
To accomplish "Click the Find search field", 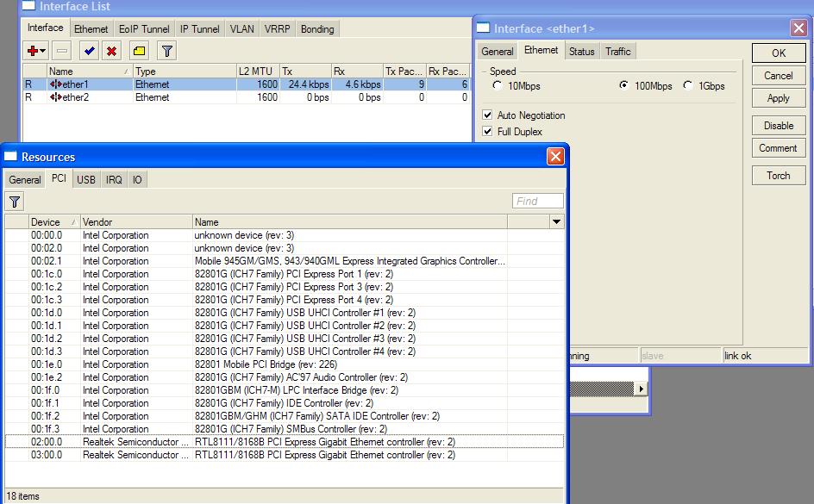I will click(x=537, y=201).
